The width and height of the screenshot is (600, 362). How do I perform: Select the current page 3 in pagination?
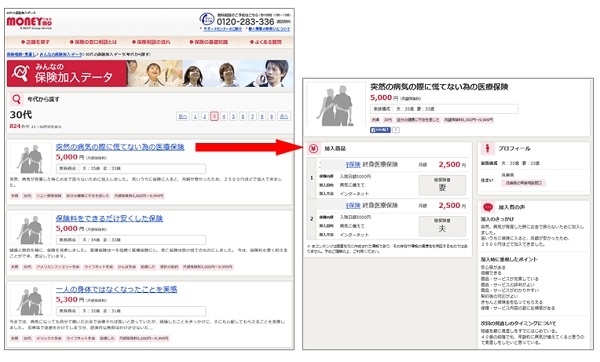[x=214, y=116]
